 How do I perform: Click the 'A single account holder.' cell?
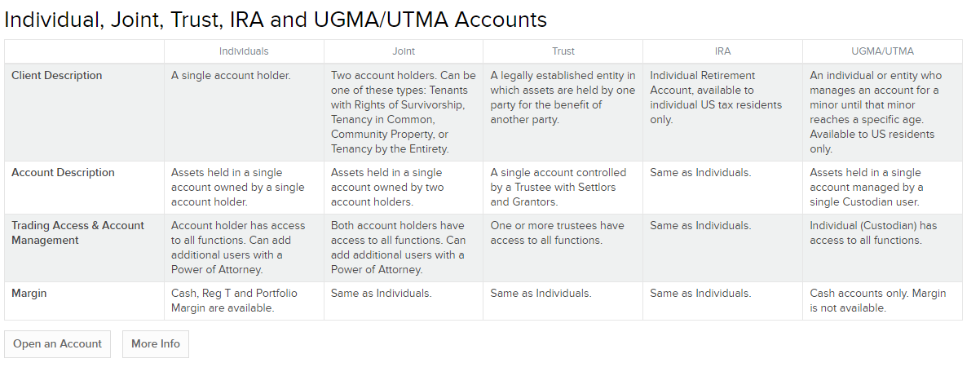coord(231,76)
